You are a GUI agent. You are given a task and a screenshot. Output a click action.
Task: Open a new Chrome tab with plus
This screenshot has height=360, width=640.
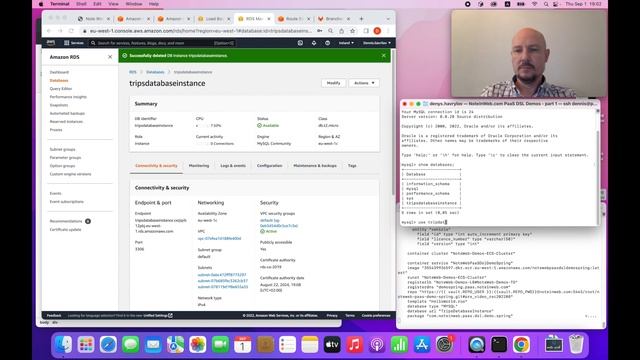[x=361, y=19]
